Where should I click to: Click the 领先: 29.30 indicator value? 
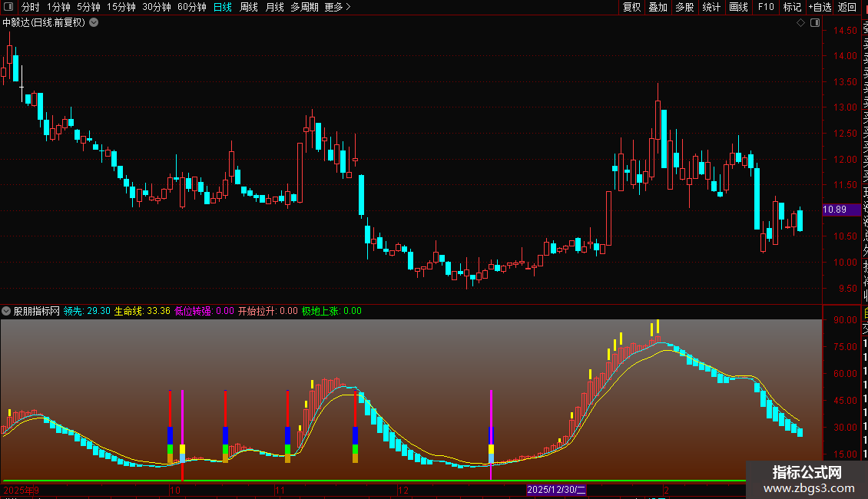click(x=87, y=311)
